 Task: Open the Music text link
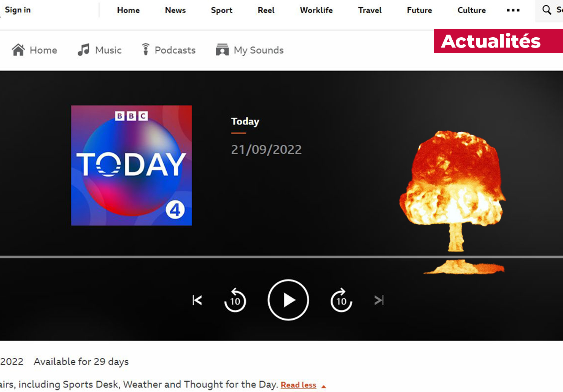click(108, 50)
